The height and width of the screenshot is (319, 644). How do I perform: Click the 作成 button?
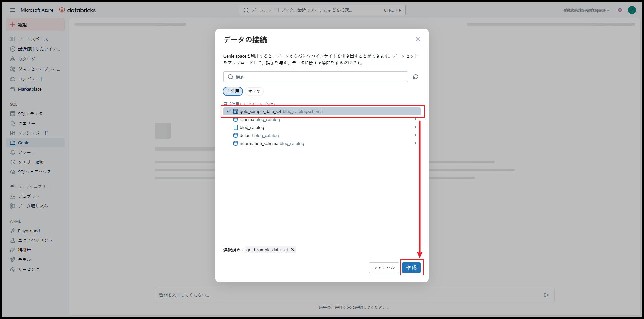pyautogui.click(x=411, y=268)
